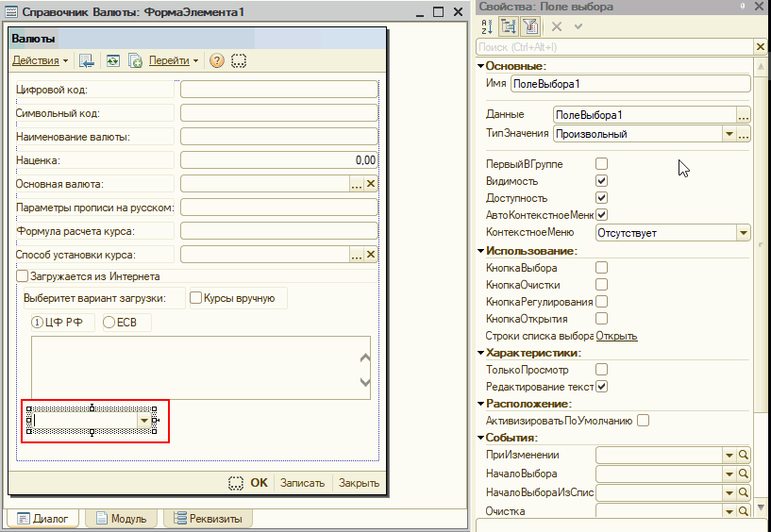Clear the Основная валюта field

coord(371,184)
